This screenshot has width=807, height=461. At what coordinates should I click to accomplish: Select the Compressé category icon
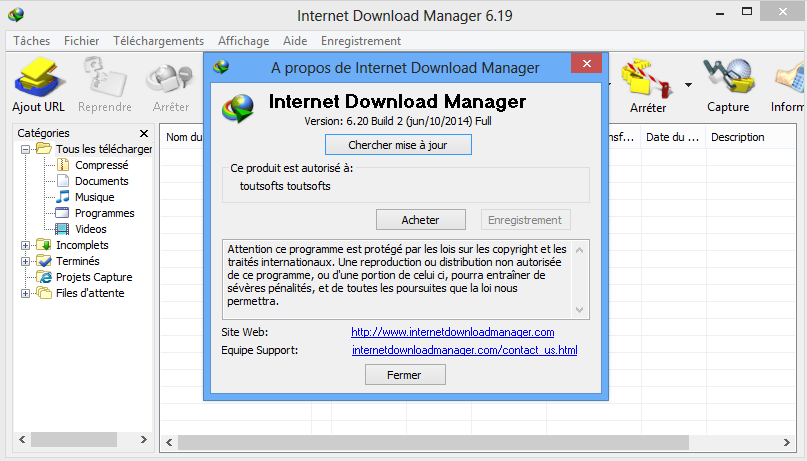click(x=63, y=165)
